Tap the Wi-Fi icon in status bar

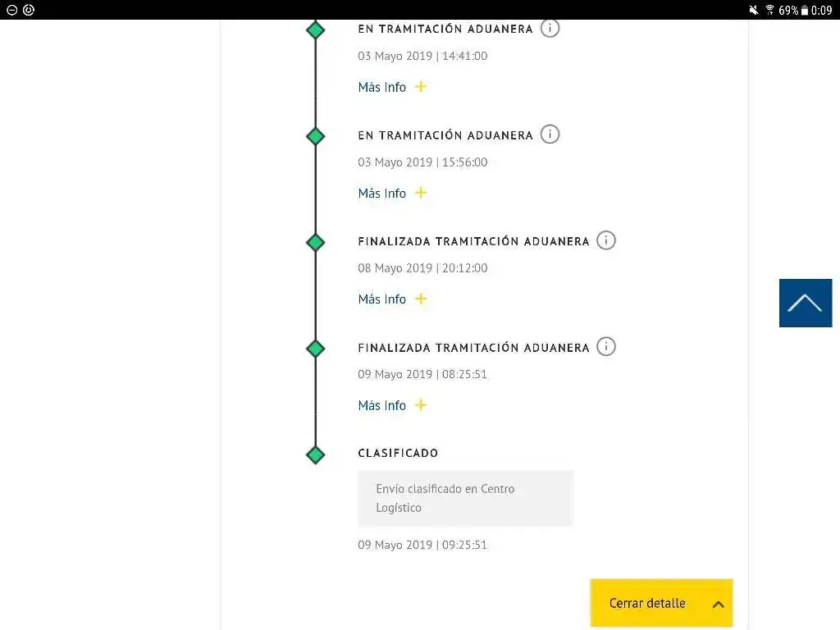click(x=769, y=10)
